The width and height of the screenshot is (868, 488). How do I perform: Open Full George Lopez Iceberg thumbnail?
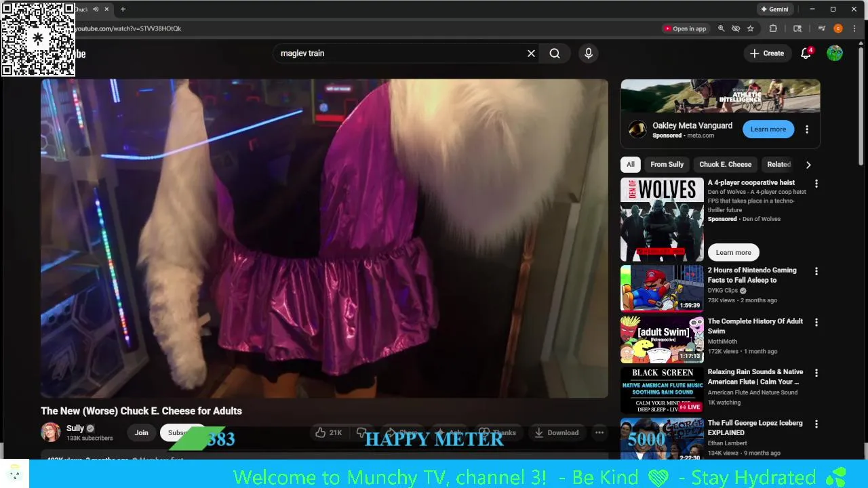coord(662,438)
